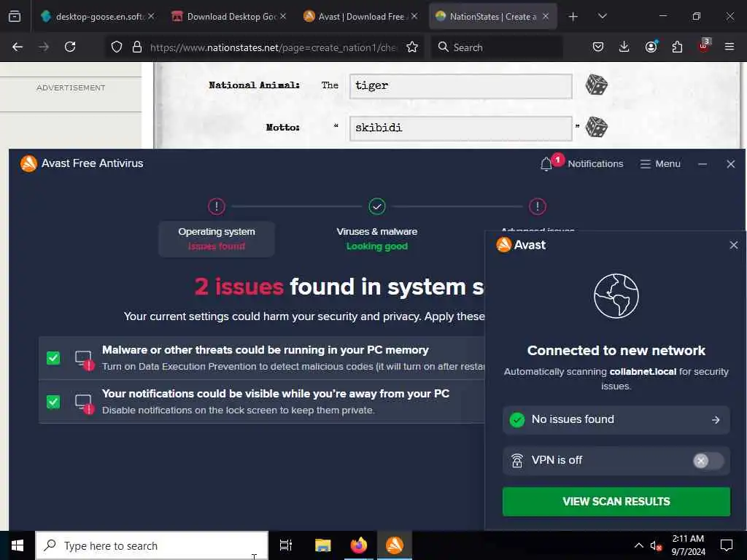Screen dimensions: 747x560
Task: Click the taskbar clock showing 2:11 AM
Action: click(689, 545)
